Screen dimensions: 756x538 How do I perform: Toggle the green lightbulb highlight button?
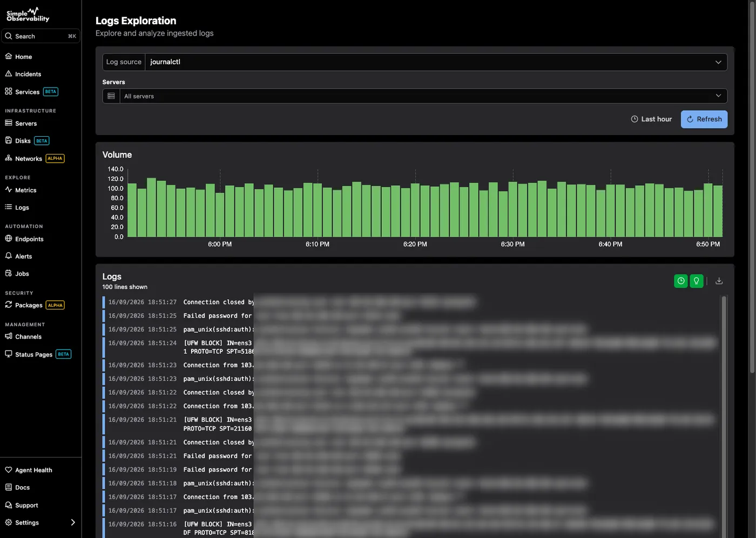pyautogui.click(x=697, y=281)
